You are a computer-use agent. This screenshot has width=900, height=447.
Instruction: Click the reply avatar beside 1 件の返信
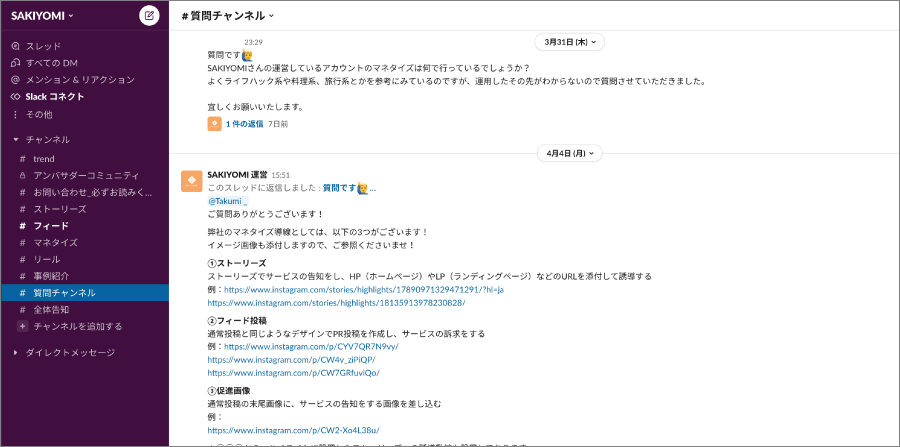pos(214,123)
